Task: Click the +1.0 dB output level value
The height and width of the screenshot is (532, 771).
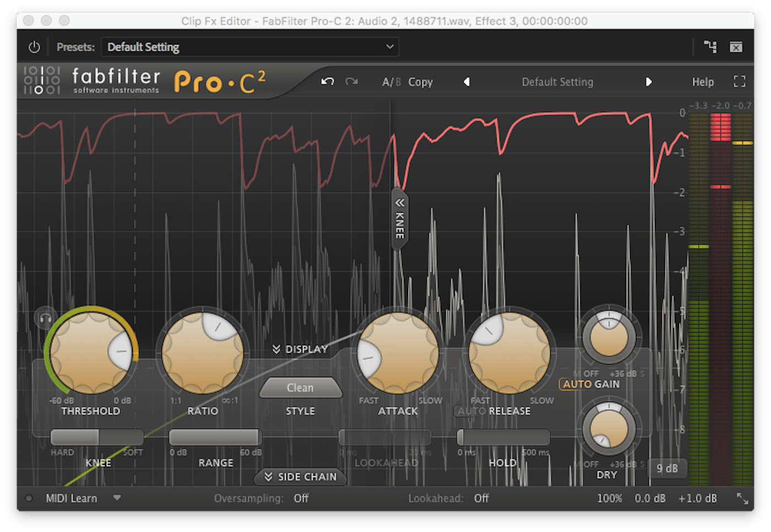Action: click(x=697, y=498)
